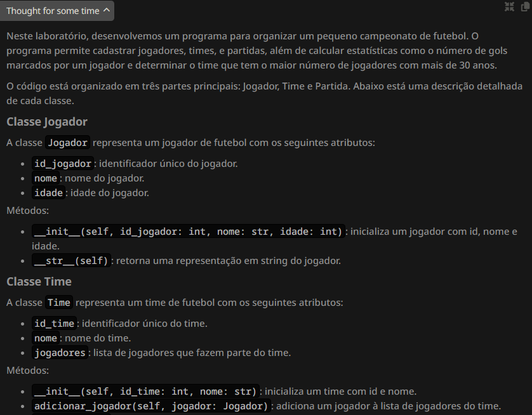
Task: Click the code label "idade"
Action: coord(48,193)
